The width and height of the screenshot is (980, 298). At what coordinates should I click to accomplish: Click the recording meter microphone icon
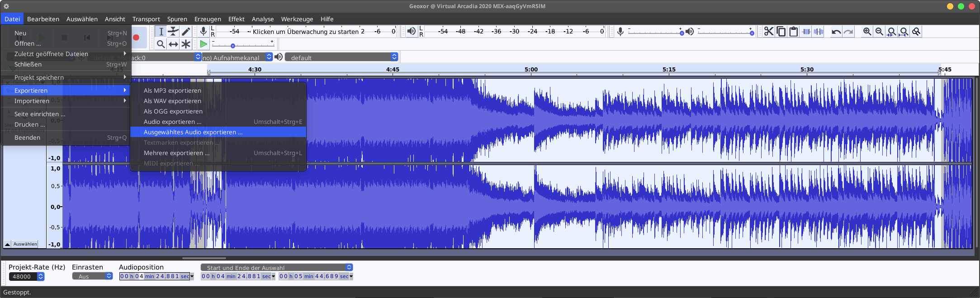click(204, 31)
